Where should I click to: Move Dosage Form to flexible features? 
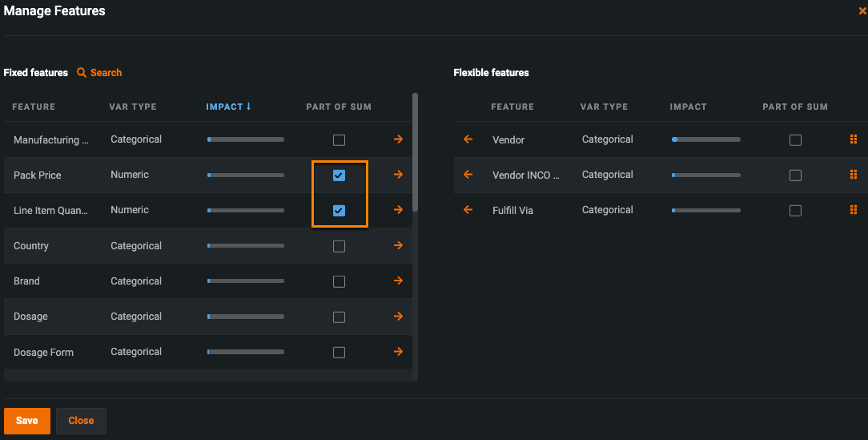398,352
